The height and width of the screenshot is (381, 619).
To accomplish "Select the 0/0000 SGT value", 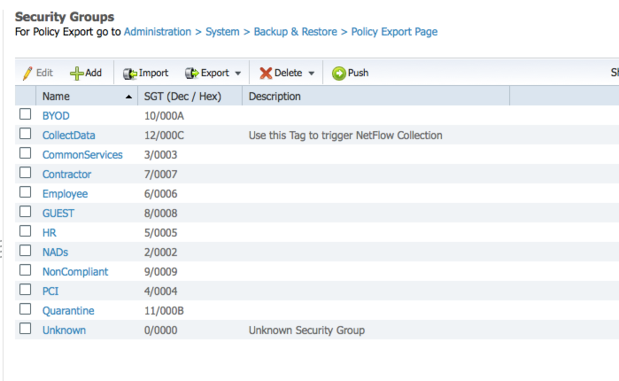I will point(161,330).
